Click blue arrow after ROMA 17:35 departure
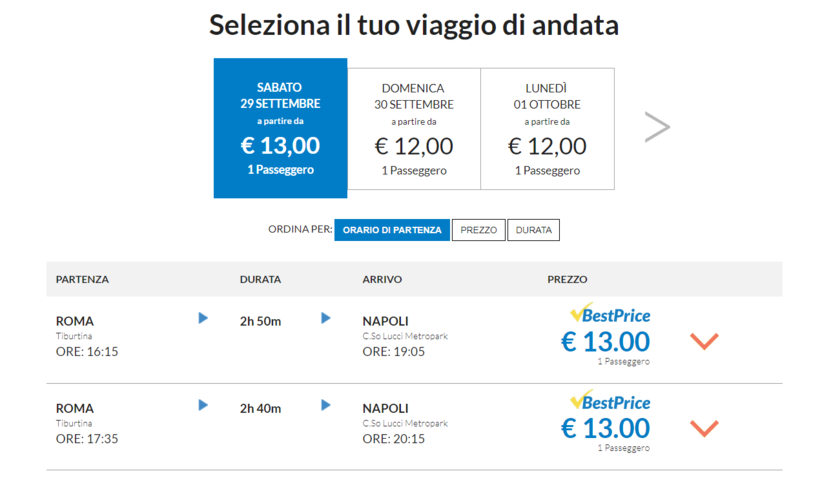The height and width of the screenshot is (491, 820). 203,405
